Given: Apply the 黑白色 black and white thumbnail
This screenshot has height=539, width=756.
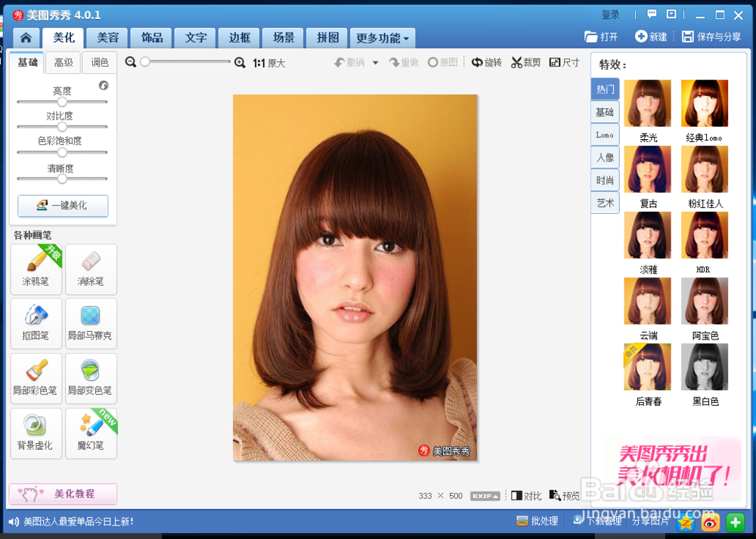Looking at the screenshot, I should [705, 367].
